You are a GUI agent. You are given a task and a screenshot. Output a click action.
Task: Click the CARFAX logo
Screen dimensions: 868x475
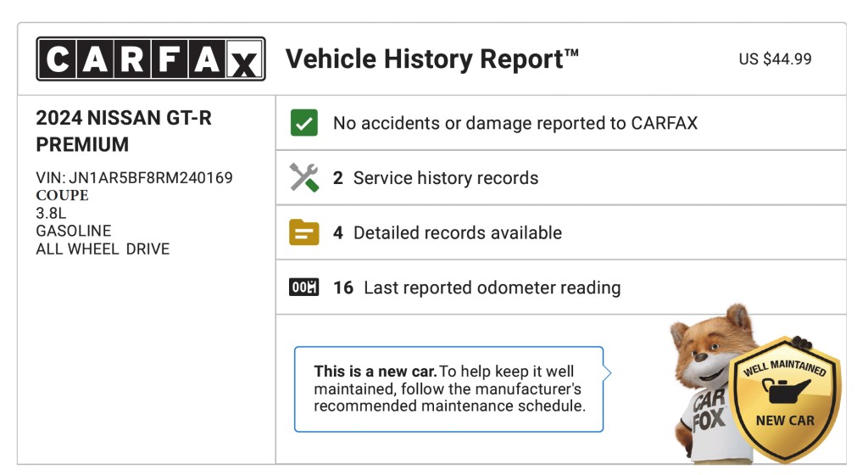click(x=151, y=59)
